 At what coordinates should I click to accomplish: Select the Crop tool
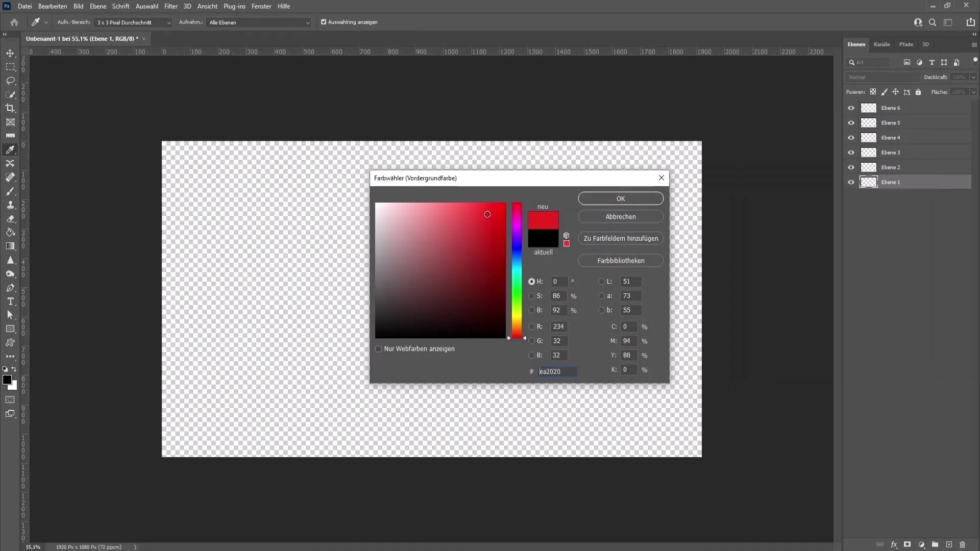click(10, 108)
